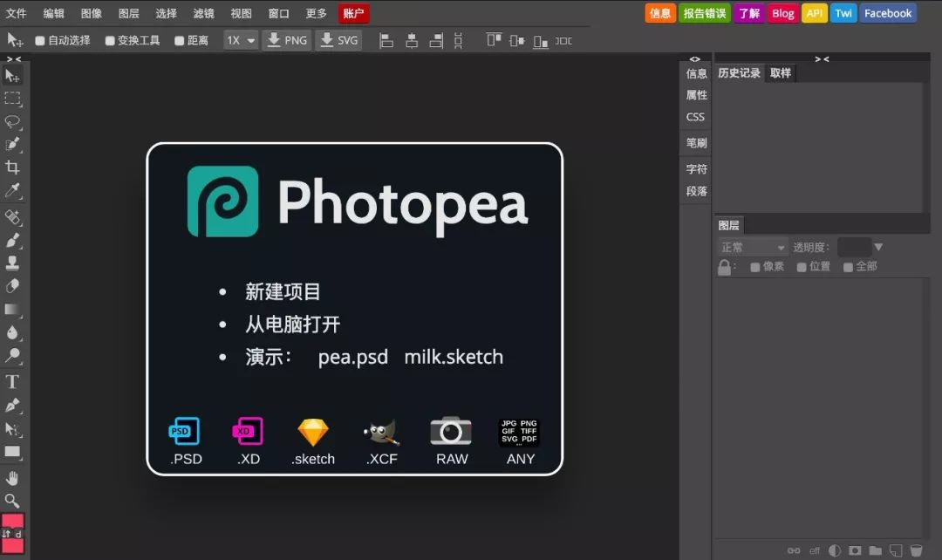
Task: Open the 文件 File menu
Action: pyautogui.click(x=17, y=13)
